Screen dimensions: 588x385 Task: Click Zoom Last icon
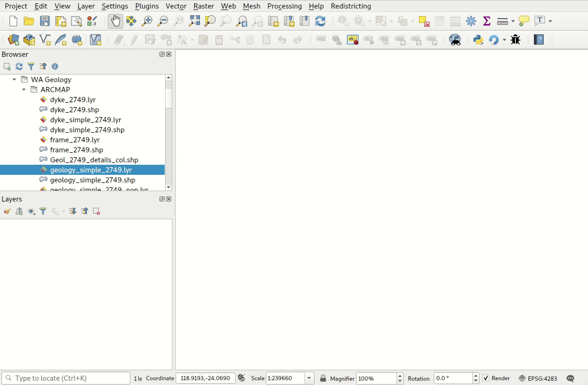pyautogui.click(x=241, y=21)
